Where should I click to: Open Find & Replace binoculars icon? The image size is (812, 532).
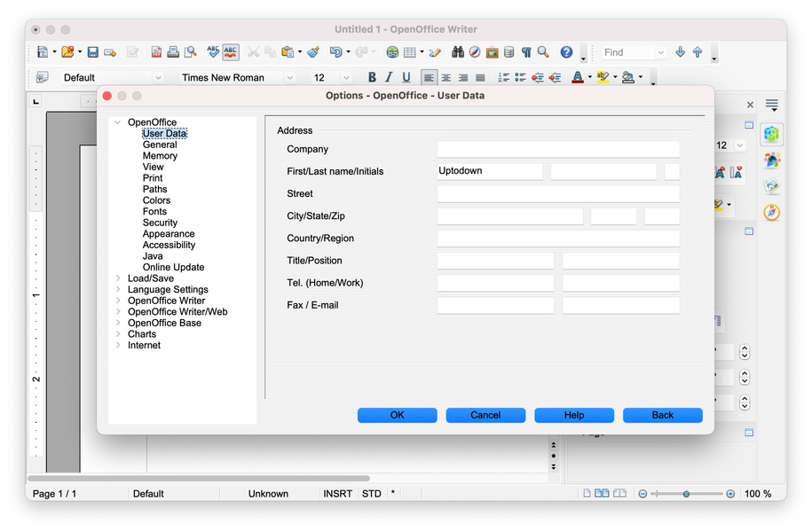(457, 52)
